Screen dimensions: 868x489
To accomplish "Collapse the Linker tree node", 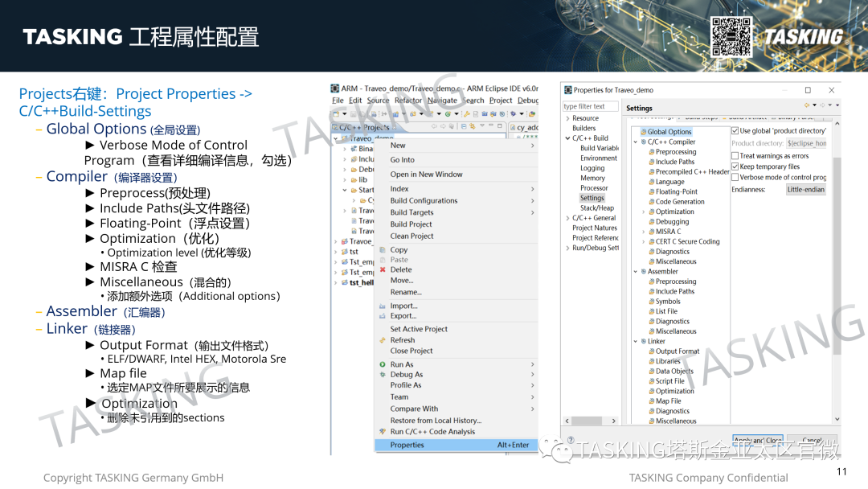I will 636,341.
